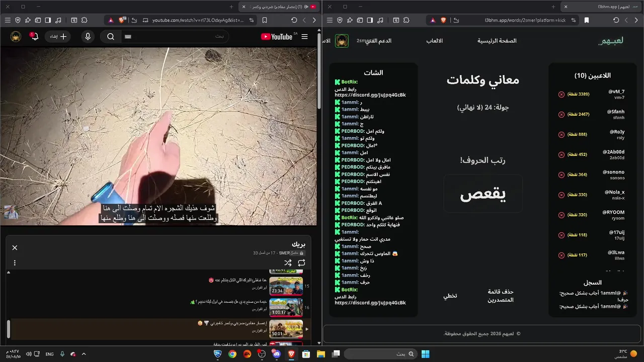The height and width of the screenshot is (362, 644).
Task: Open main menu in l3bhm browser window
Action: (330, 20)
